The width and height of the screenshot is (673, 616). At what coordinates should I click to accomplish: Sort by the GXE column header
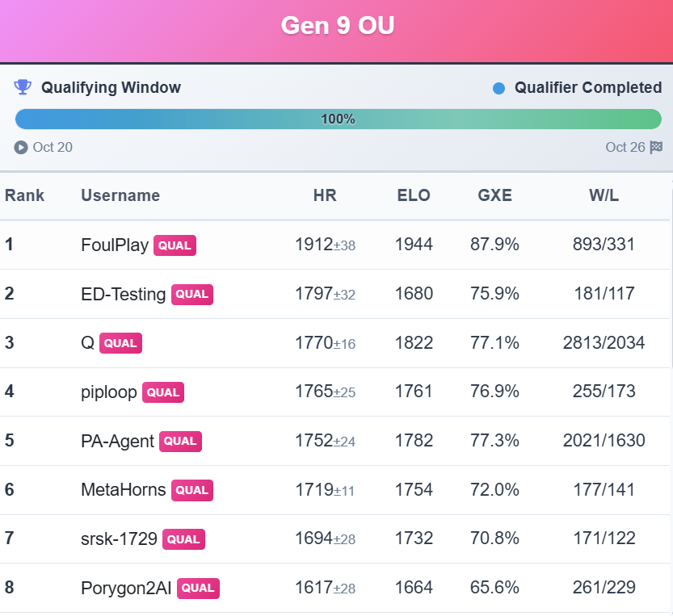[494, 195]
